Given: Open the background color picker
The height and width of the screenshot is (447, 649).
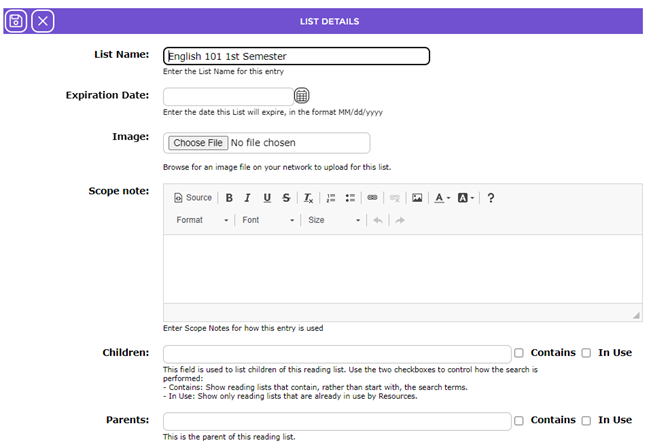Looking at the screenshot, I should click(466, 198).
